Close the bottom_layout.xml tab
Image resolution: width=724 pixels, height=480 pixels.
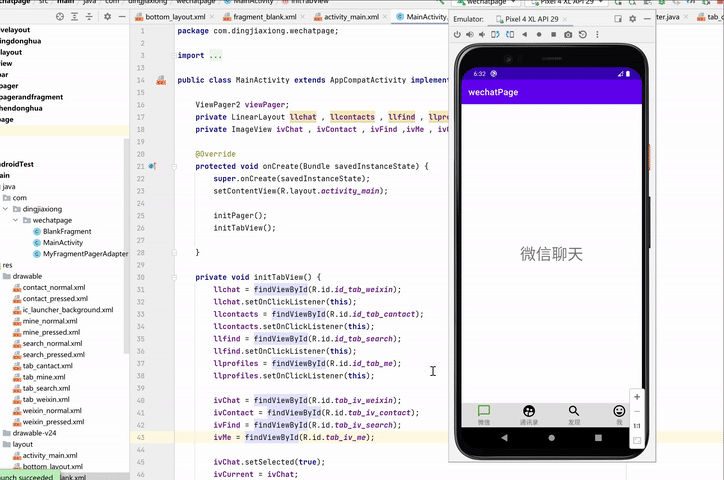tap(212, 17)
